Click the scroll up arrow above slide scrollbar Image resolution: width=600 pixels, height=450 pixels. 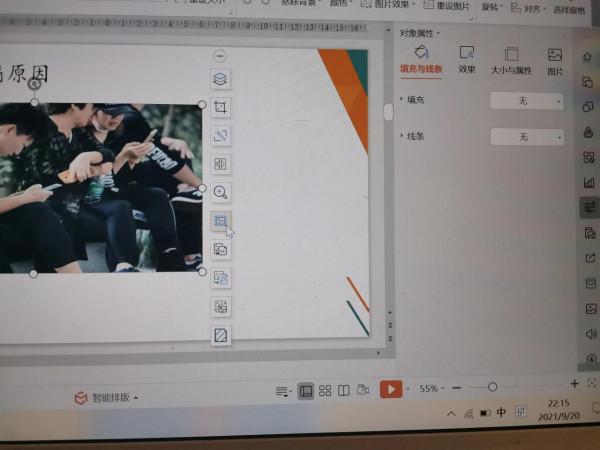pos(388,29)
